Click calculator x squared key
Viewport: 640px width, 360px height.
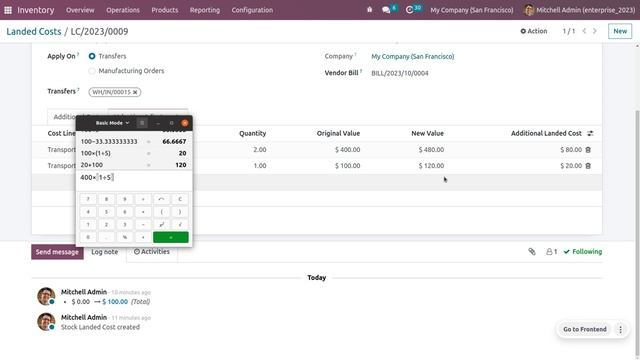pyautogui.click(x=161, y=224)
